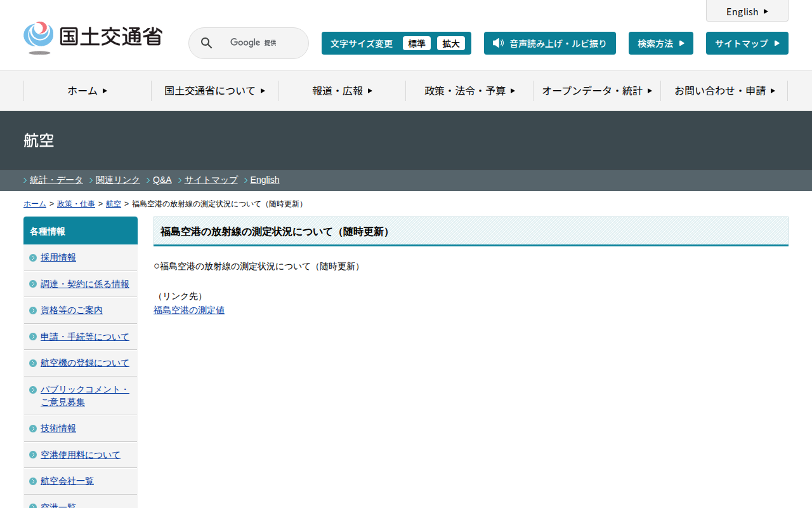Go to 統計・データ in aviation sub-navigation

point(56,180)
